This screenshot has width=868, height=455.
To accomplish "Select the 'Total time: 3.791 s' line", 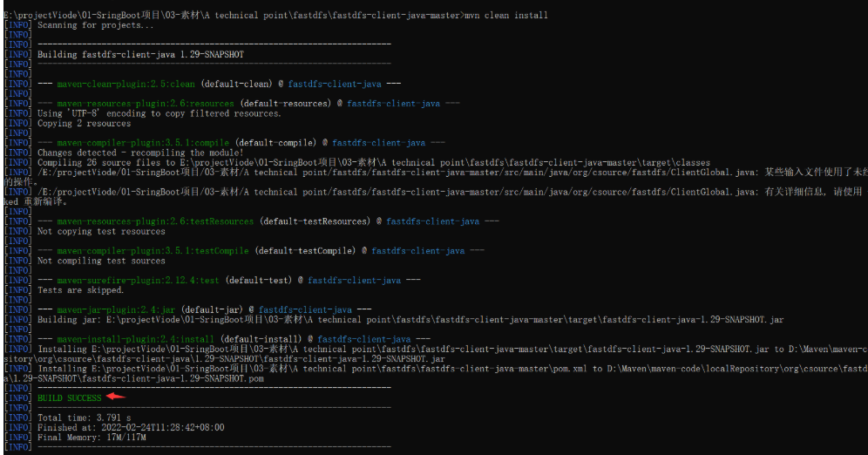I will click(85, 418).
